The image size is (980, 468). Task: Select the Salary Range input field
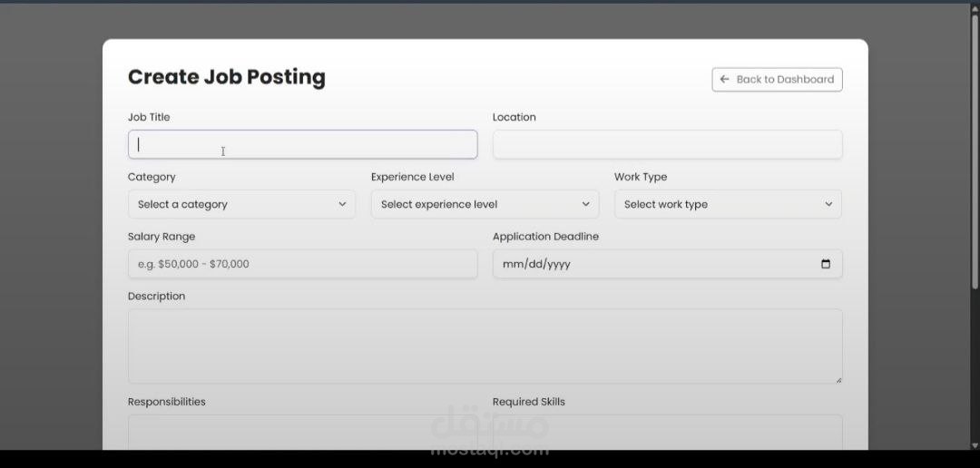pyautogui.click(x=302, y=264)
